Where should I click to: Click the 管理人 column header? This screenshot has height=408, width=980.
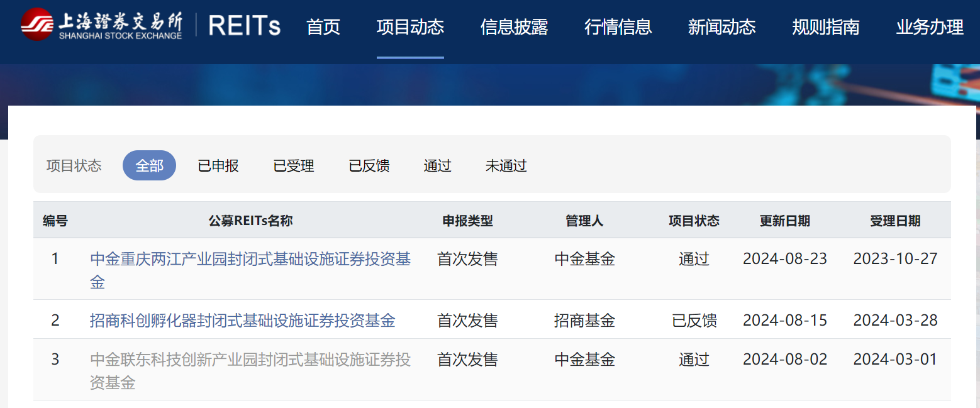(x=584, y=221)
